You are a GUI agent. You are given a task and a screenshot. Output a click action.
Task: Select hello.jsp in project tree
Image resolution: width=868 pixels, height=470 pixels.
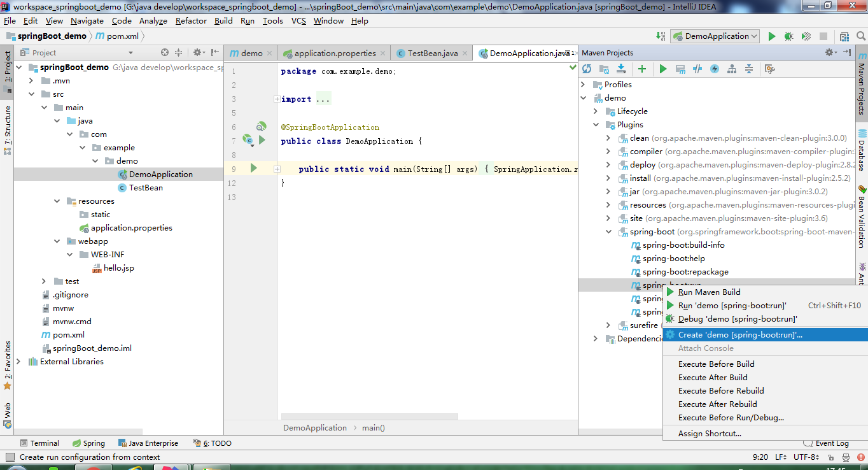pyautogui.click(x=118, y=267)
